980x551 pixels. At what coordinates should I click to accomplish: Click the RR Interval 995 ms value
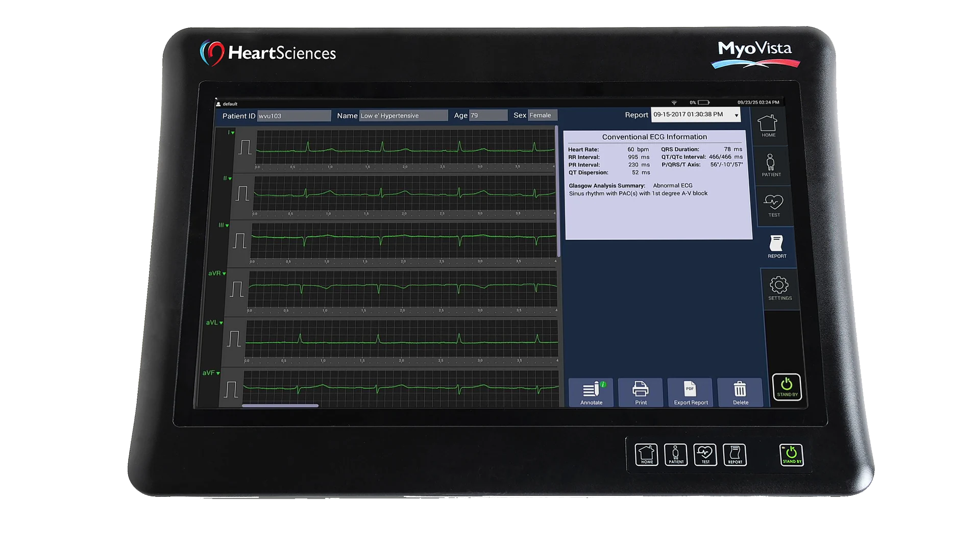[639, 157]
